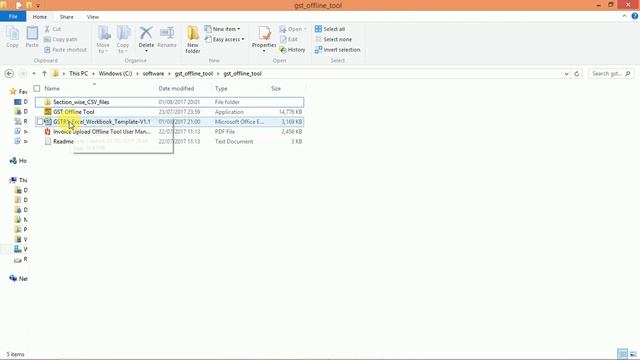Open Explorer Help icon
This screenshot has height=360, width=640.
click(x=635, y=16)
